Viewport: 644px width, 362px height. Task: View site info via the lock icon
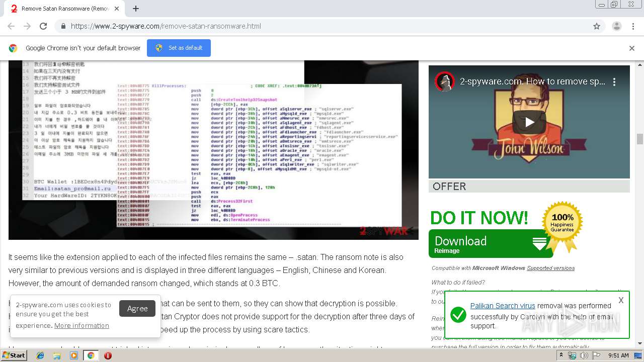coord(63,26)
